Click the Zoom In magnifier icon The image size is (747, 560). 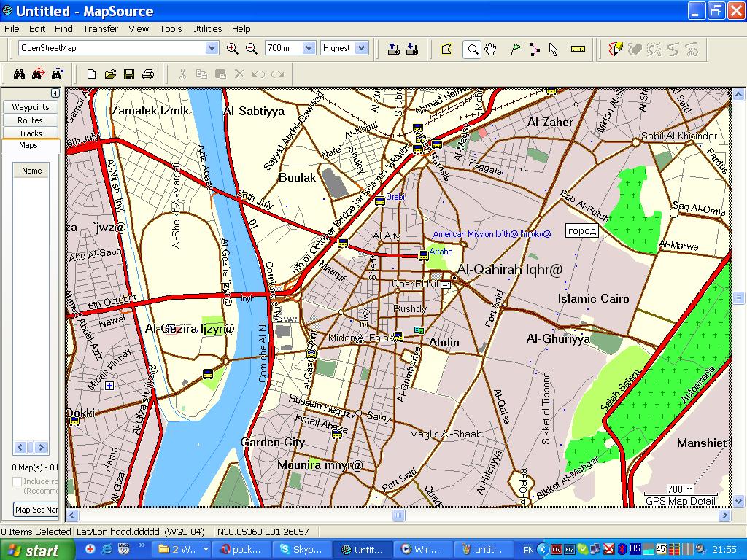[x=233, y=49]
